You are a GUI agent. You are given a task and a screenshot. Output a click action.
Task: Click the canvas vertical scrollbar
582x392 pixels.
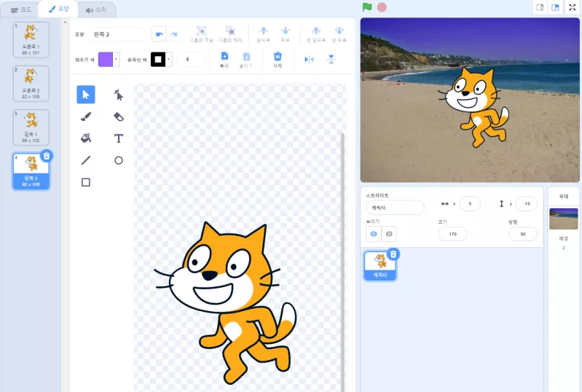click(342, 262)
